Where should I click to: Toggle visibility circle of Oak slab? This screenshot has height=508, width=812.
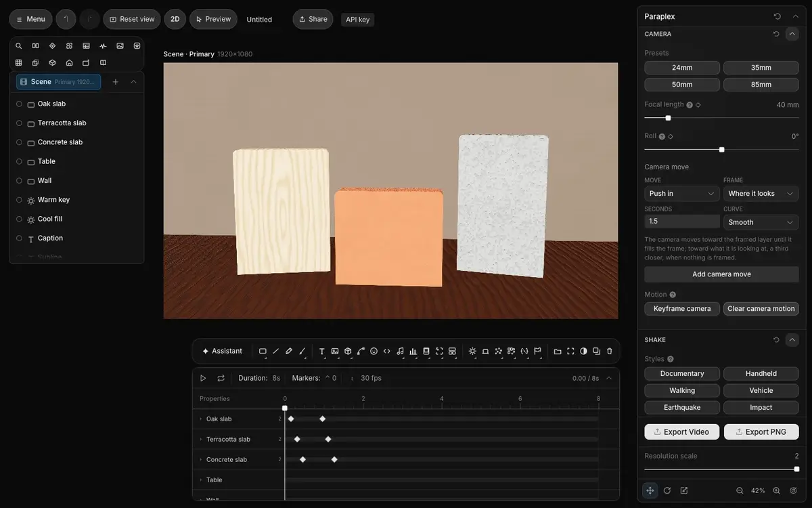(19, 104)
